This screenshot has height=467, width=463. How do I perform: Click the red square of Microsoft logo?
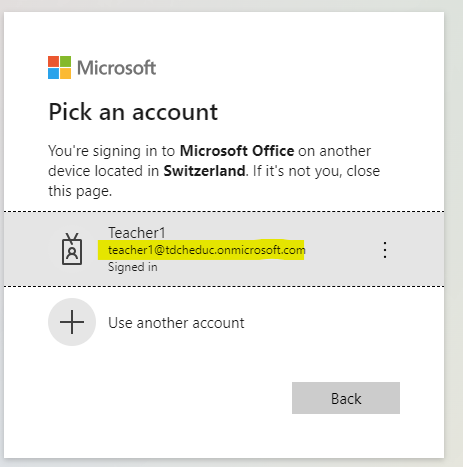tap(53, 61)
